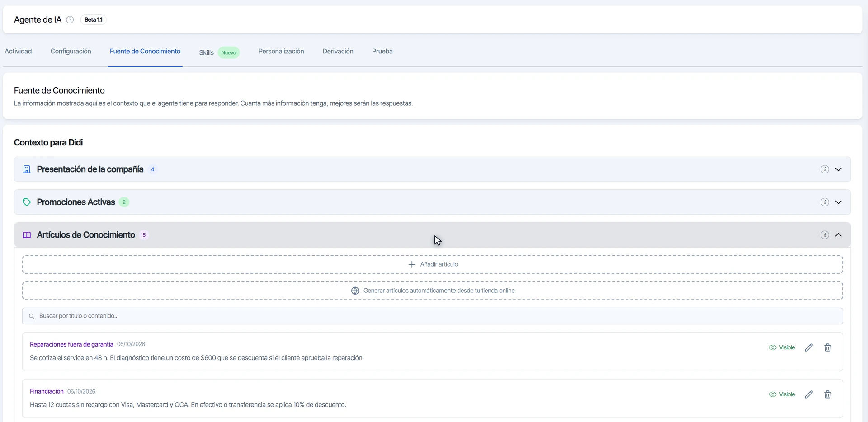Viewport: 868px width, 422px height.
Task: Click the Añadir artículo button
Action: (433, 264)
